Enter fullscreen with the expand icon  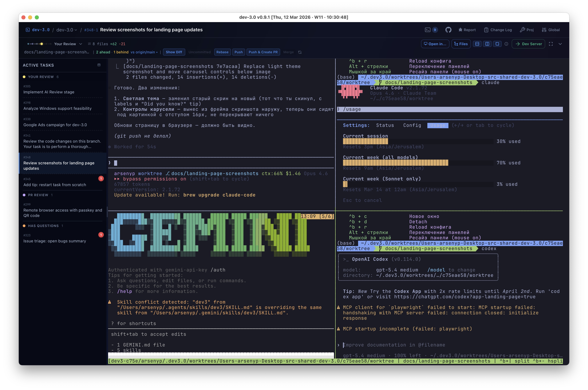pyautogui.click(x=551, y=44)
